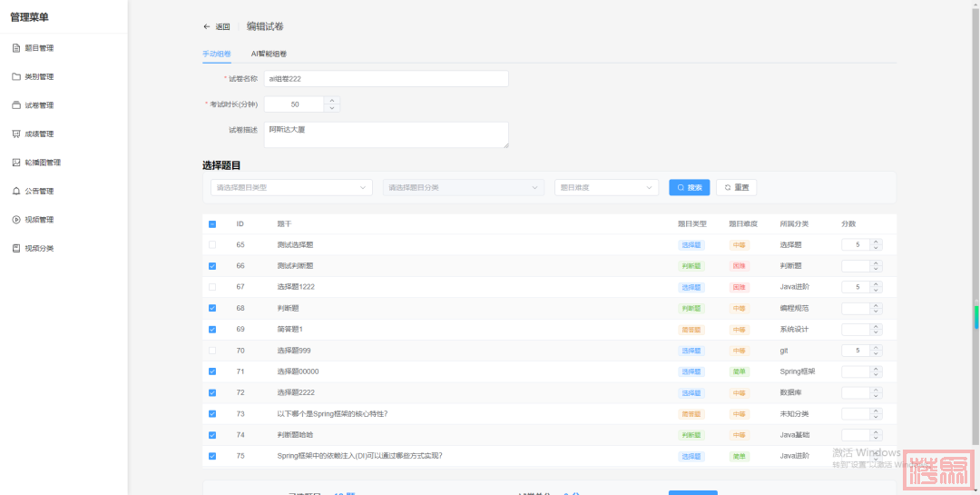The height and width of the screenshot is (495, 980).
Task: Open the 请选择题目类型 dropdown
Action: 290,188
